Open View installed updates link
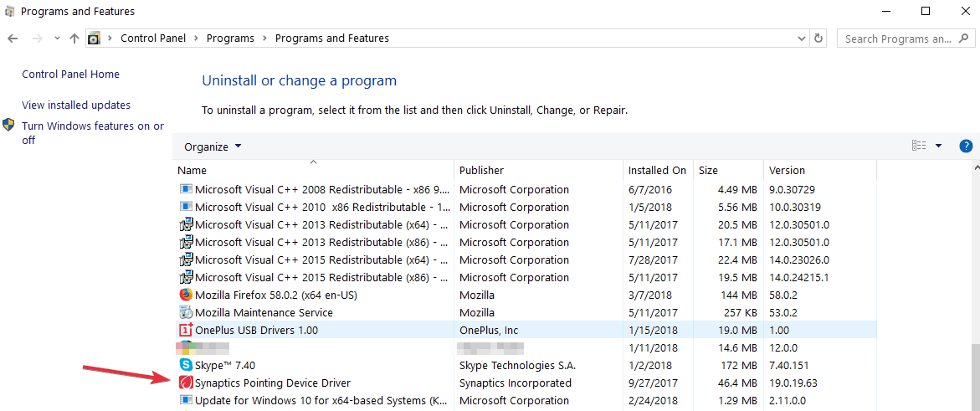The width and height of the screenshot is (980, 411). pos(76,105)
